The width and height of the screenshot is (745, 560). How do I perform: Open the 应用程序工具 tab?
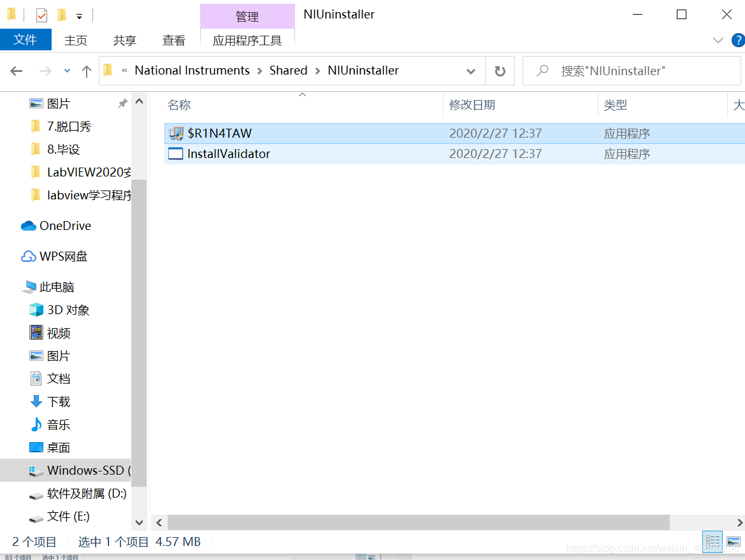(x=247, y=40)
